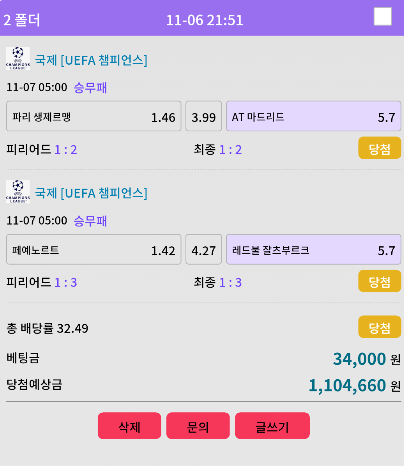Click the 2 폴더 header title

(22, 20)
